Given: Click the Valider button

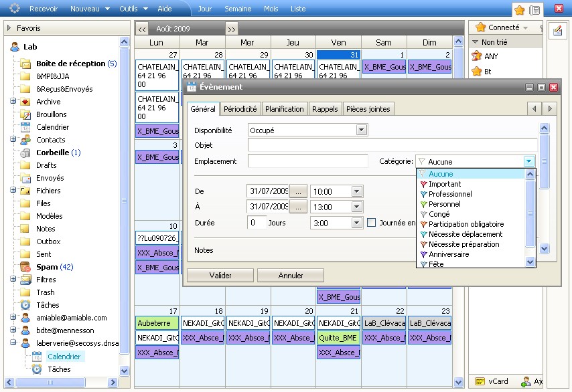Looking at the screenshot, I should [220, 275].
